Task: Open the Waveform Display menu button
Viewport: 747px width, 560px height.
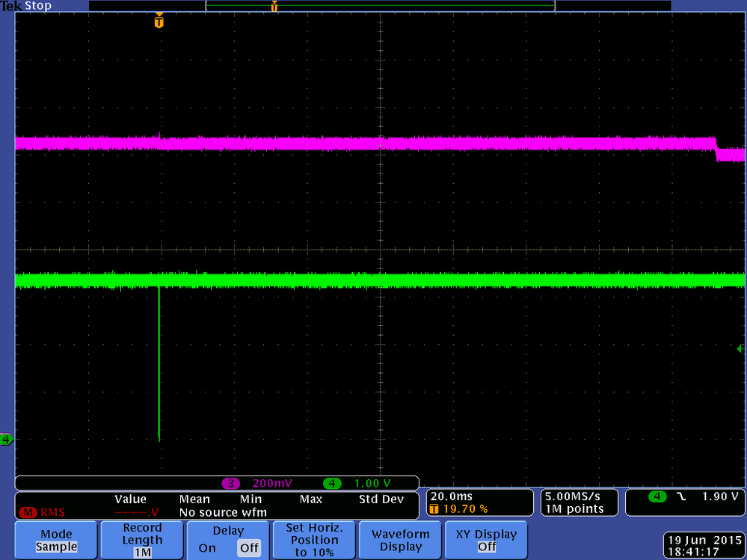Action: click(x=400, y=540)
